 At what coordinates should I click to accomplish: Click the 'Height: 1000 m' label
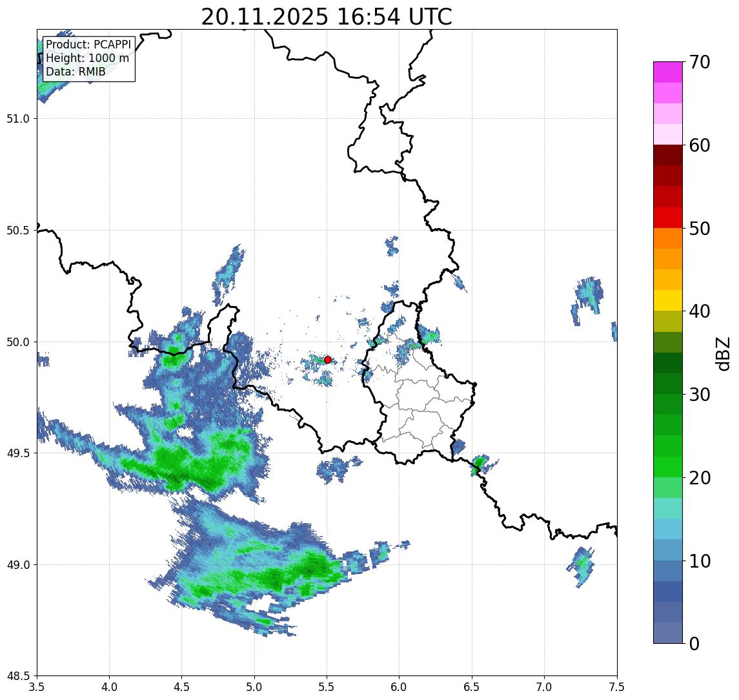pyautogui.click(x=87, y=58)
